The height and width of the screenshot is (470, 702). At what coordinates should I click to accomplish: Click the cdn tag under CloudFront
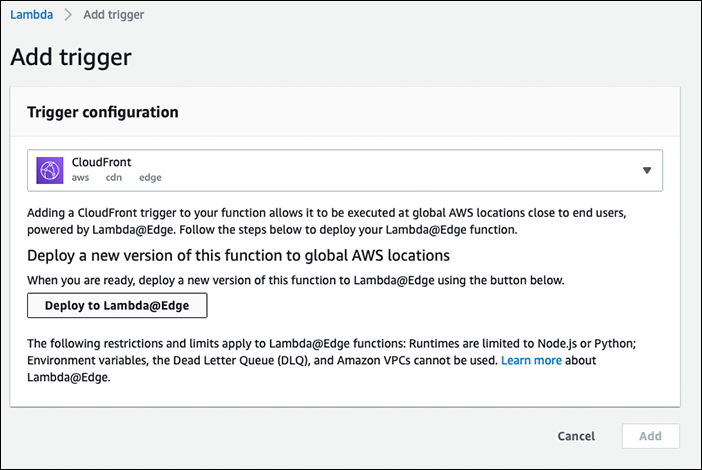[114, 177]
